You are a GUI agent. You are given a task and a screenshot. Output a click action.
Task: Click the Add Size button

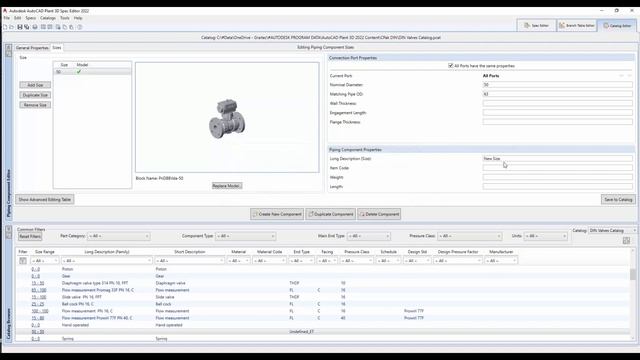pos(35,85)
